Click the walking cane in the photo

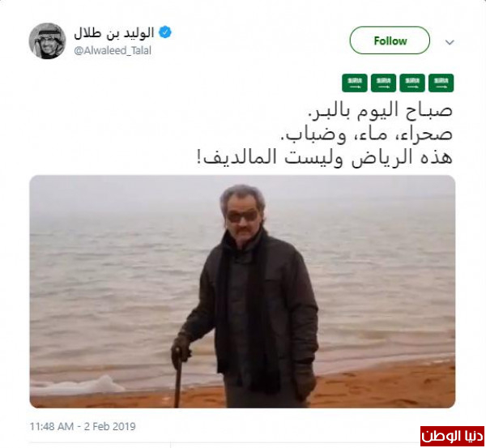177,378
